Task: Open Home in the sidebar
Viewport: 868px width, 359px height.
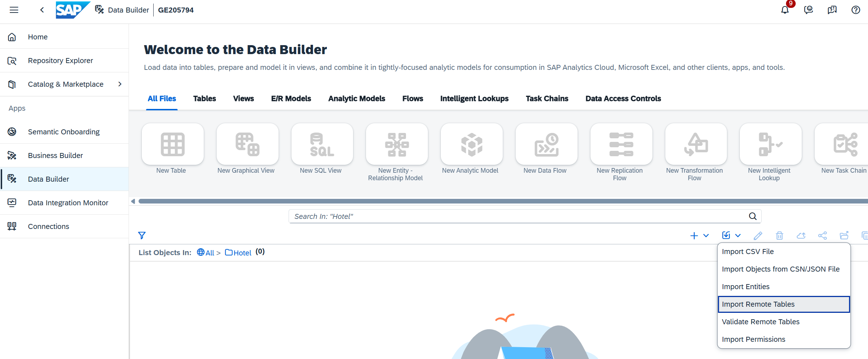Action: tap(64, 37)
